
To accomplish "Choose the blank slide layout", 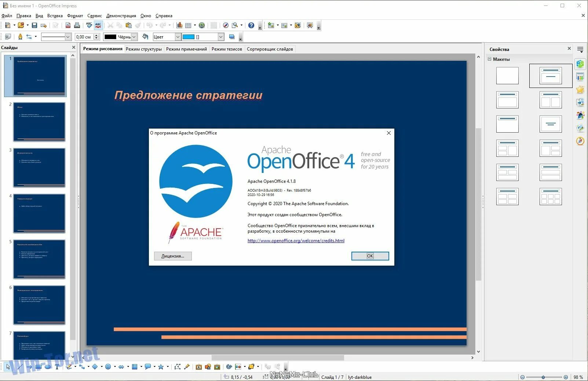I will point(507,76).
